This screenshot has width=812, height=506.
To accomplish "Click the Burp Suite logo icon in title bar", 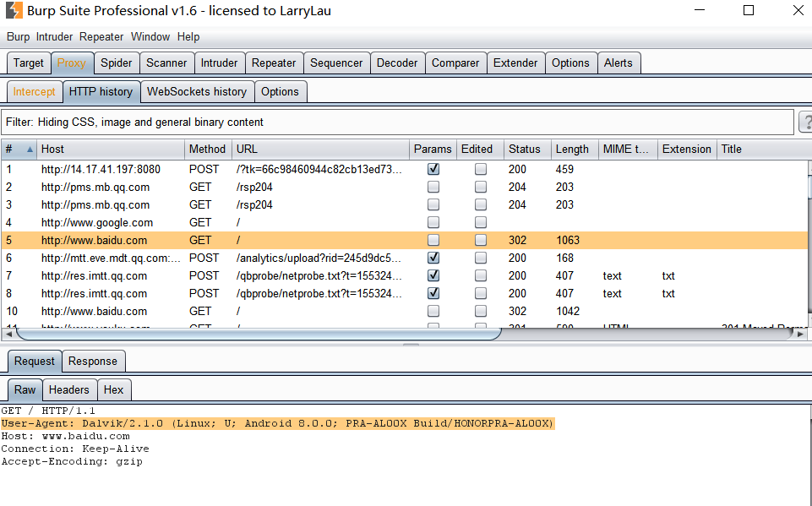I will [14, 10].
